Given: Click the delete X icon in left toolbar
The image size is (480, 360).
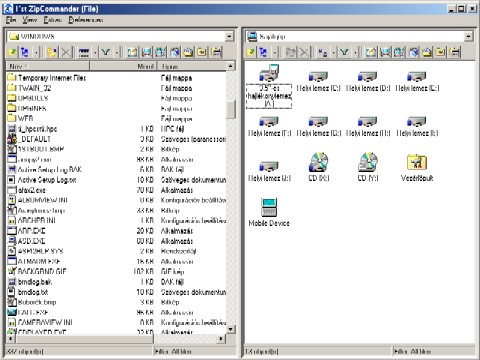Looking at the screenshot, I should point(66,52).
